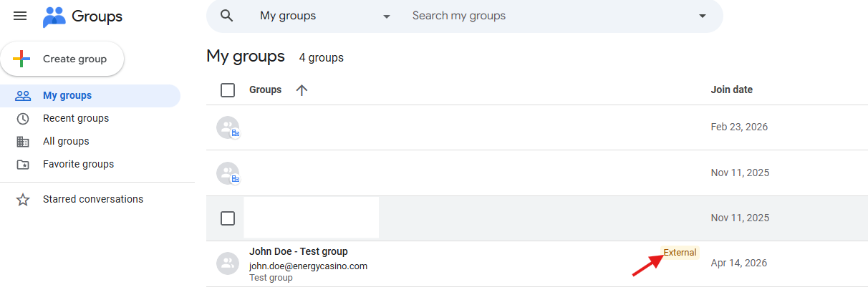The image size is (868, 305).
Task: Open the main hamburger menu
Action: [x=20, y=16]
